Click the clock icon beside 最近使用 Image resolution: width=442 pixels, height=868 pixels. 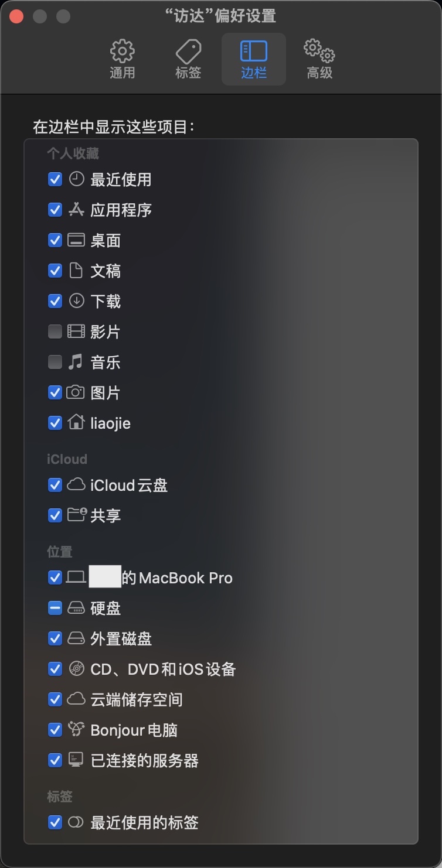[76, 179]
